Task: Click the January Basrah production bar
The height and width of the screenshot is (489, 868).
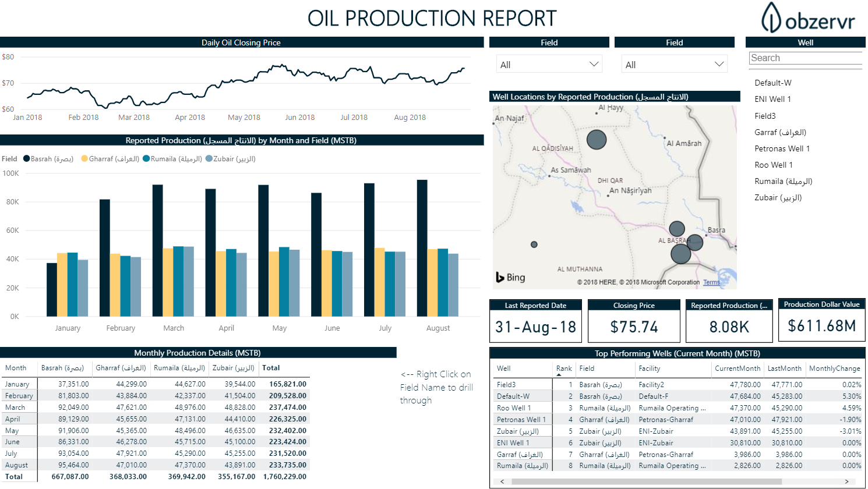Action: (52, 290)
